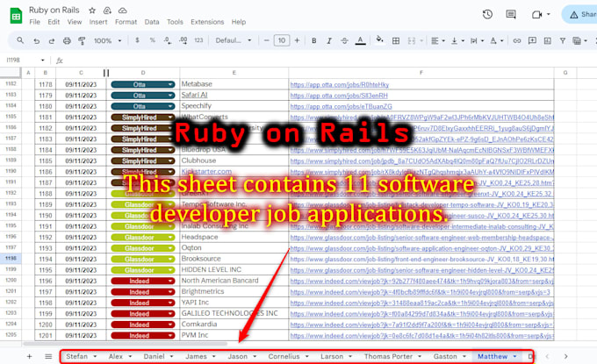Open the Data menu
Screen dimensions: 597x364
(152, 22)
